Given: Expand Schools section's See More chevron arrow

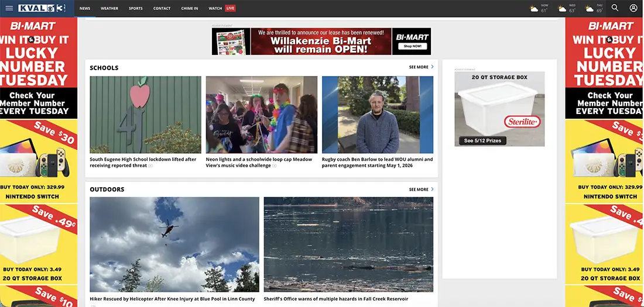Looking at the screenshot, I should tap(432, 67).
